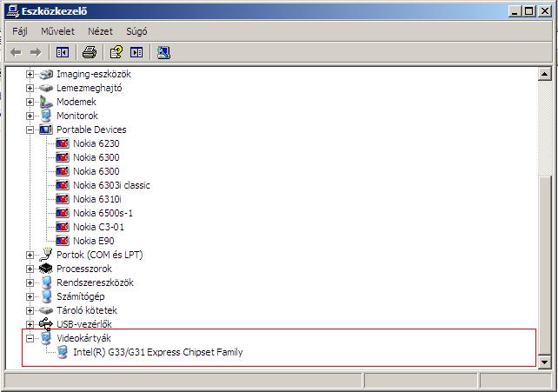Select Intel(R) G33/G31 Express Chipset Family
The width and height of the screenshot is (558, 392).
point(158,352)
